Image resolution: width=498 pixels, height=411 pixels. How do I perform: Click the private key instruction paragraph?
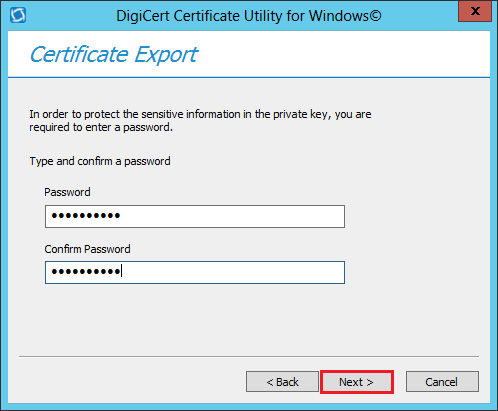(200, 121)
